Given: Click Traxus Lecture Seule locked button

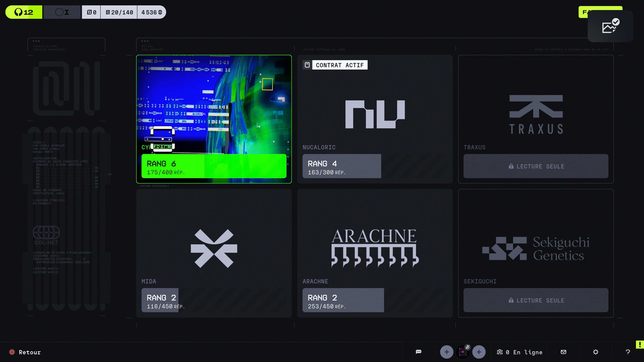Looking at the screenshot, I should click(536, 166).
